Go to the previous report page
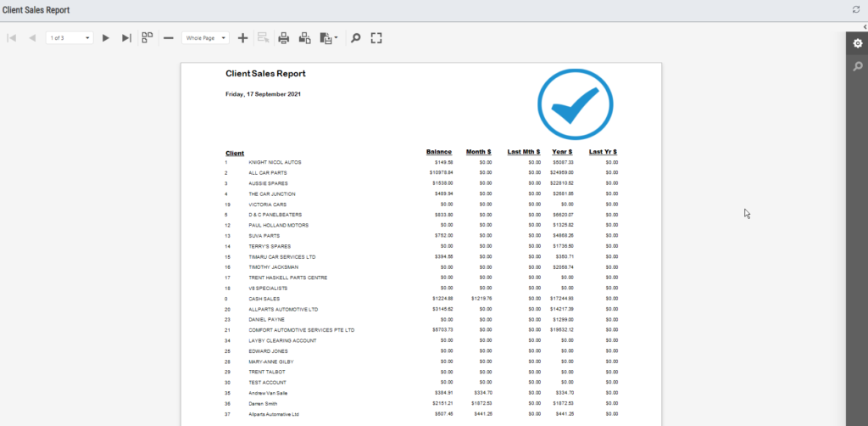This screenshot has height=426, width=868. point(32,38)
